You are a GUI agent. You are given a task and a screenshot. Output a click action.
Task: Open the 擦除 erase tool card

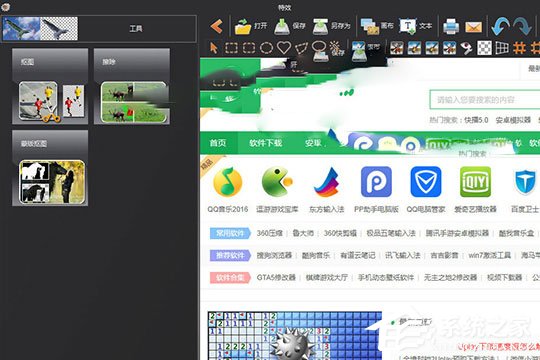pos(132,86)
